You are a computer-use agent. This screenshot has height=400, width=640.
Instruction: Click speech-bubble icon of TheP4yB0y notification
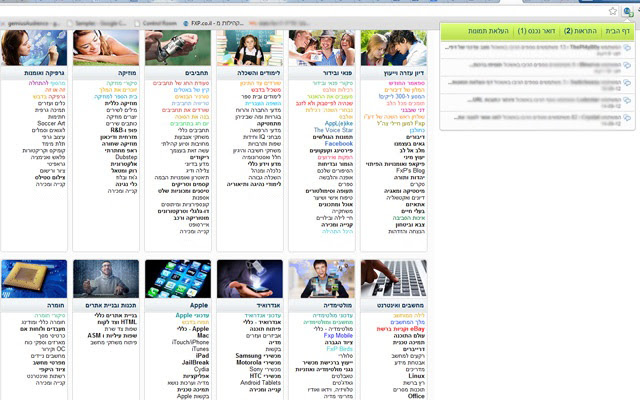coord(627,48)
